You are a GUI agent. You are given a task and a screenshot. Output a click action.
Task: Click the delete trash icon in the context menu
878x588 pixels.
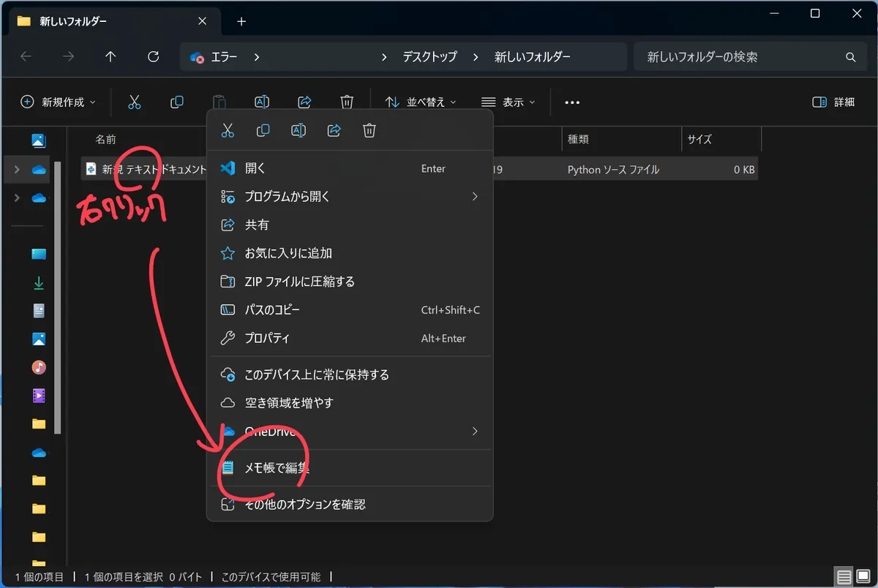click(x=369, y=131)
